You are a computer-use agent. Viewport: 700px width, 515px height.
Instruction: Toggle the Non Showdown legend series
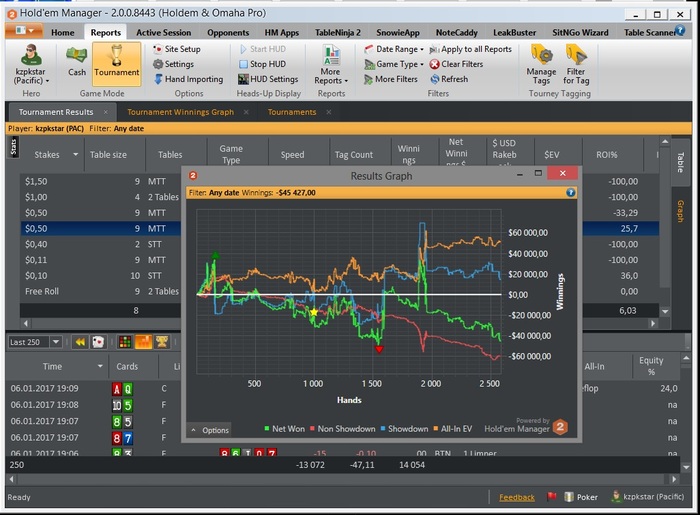tap(342, 429)
